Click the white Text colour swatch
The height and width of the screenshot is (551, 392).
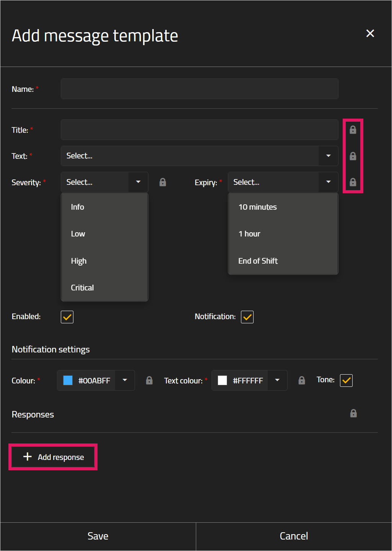click(222, 380)
